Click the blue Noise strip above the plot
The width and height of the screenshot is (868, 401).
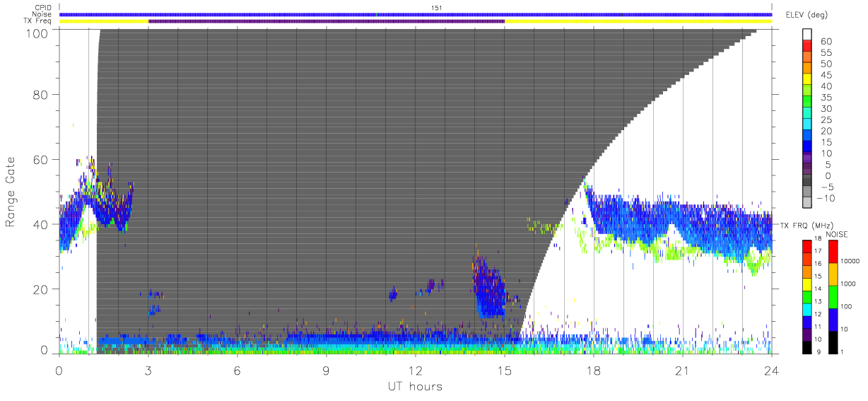coord(416,14)
